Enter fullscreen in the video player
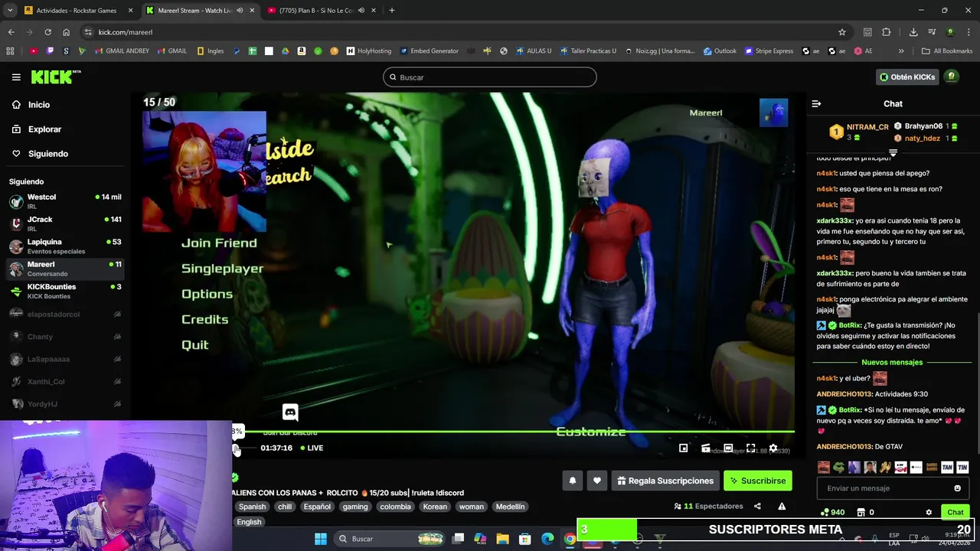980x551 pixels. tap(750, 448)
